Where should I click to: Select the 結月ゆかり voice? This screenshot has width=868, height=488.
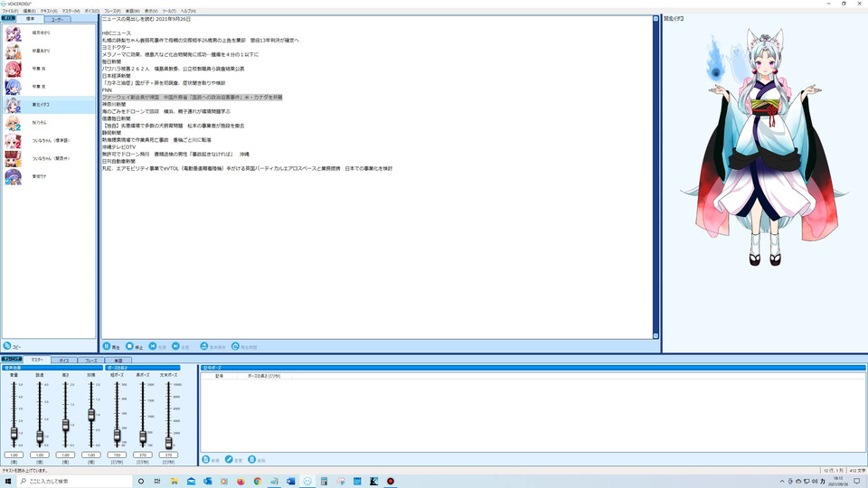coord(49,33)
